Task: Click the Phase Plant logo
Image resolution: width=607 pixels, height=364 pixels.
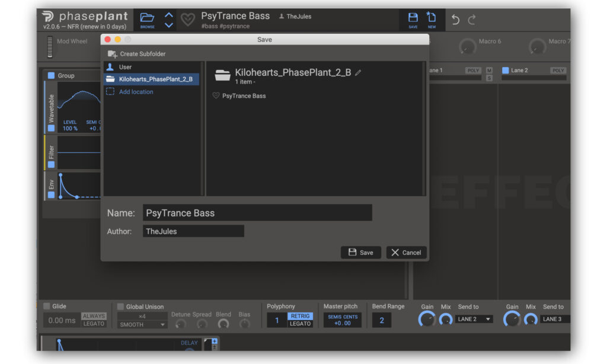Action: (x=47, y=16)
